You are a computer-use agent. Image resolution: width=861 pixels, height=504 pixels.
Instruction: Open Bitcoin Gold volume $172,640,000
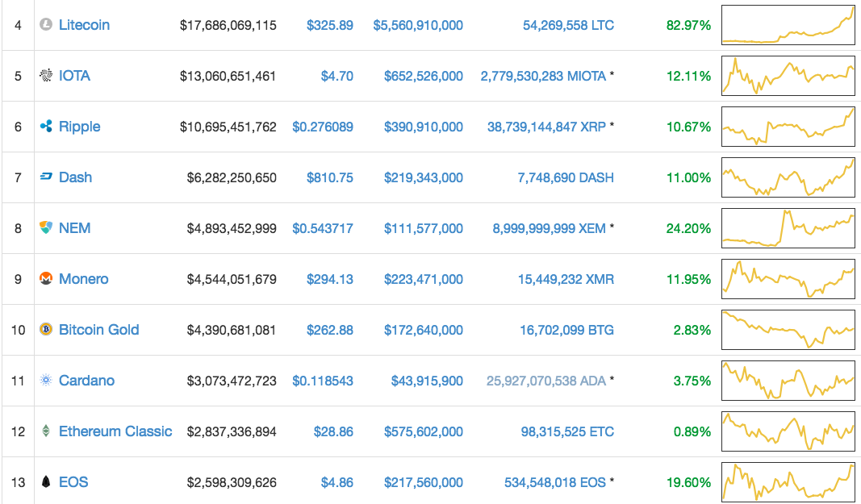(424, 330)
